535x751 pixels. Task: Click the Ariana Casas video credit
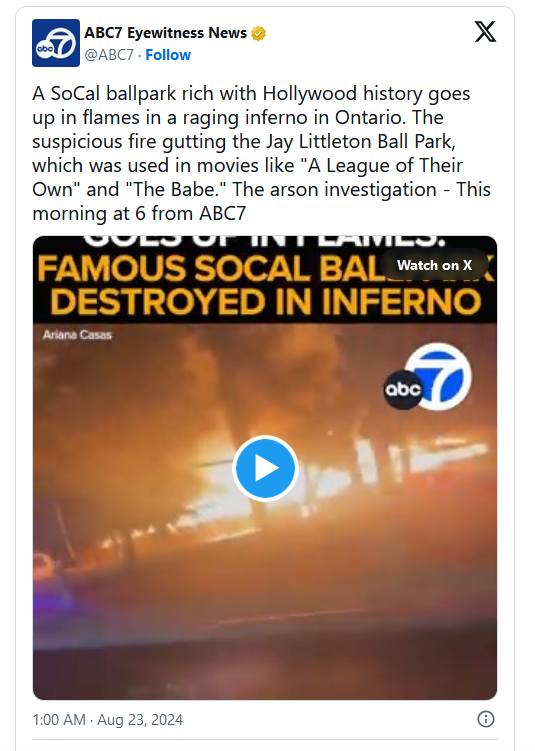pos(77,335)
